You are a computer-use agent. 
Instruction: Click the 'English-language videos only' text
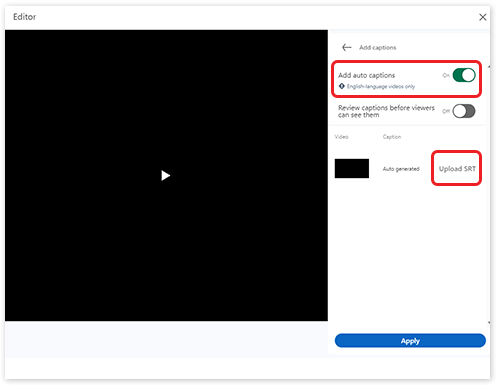(381, 87)
